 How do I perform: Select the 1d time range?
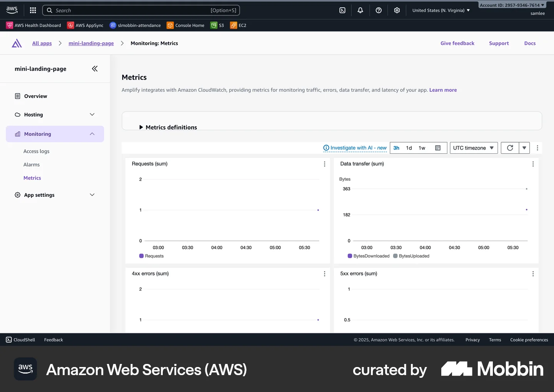point(409,148)
